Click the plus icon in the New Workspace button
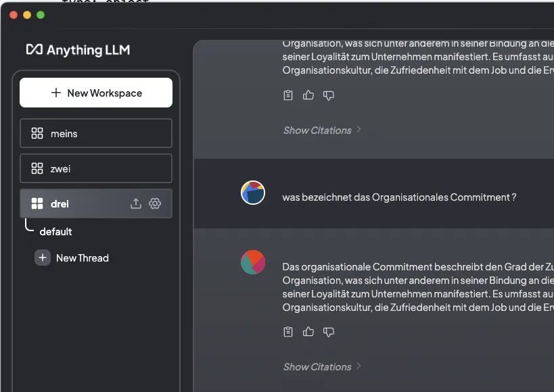This screenshot has height=392, width=554. click(56, 93)
